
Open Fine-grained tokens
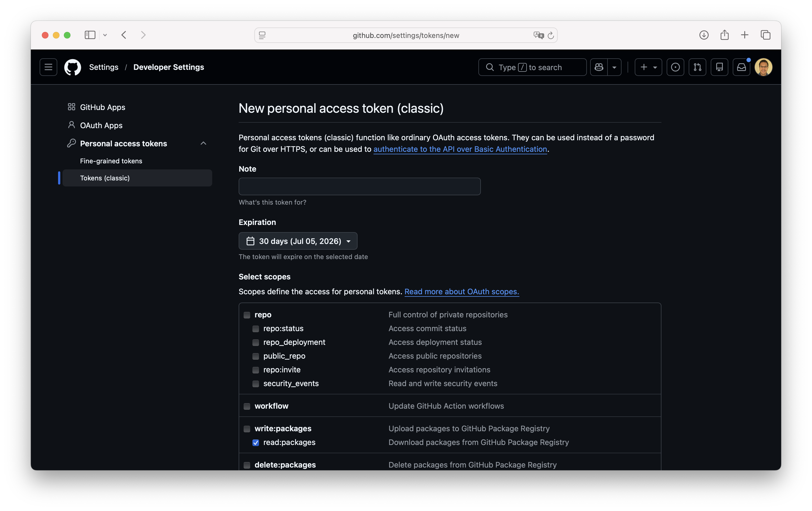click(x=111, y=161)
